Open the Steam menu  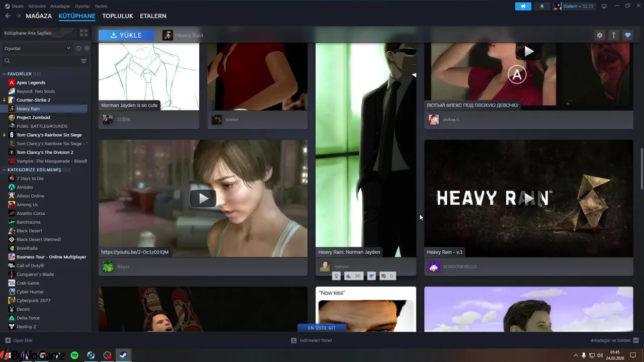point(14,6)
